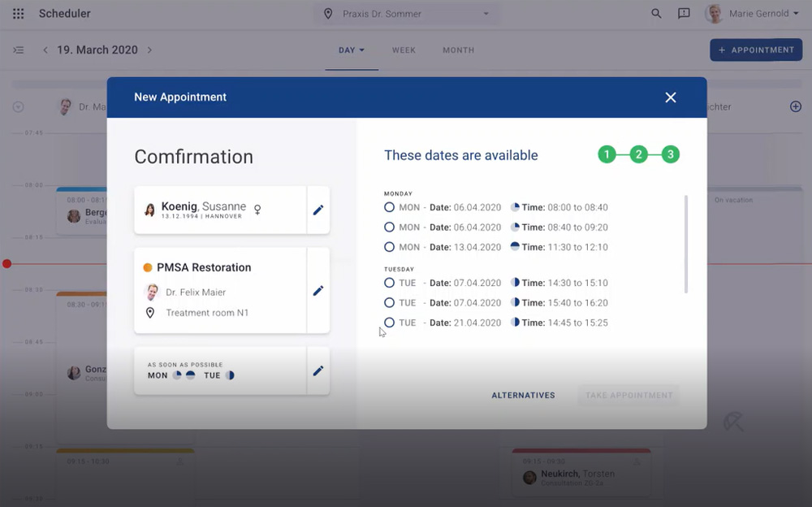This screenshot has height=507, width=812.
Task: Select Monday 06.04.2020 08:00 to 08:40 slot
Action: 390,208
